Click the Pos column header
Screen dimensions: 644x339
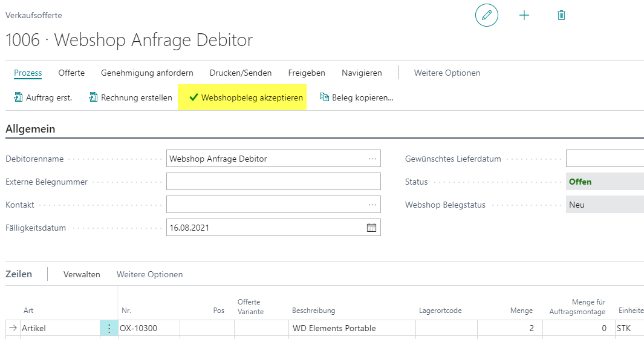(x=218, y=311)
